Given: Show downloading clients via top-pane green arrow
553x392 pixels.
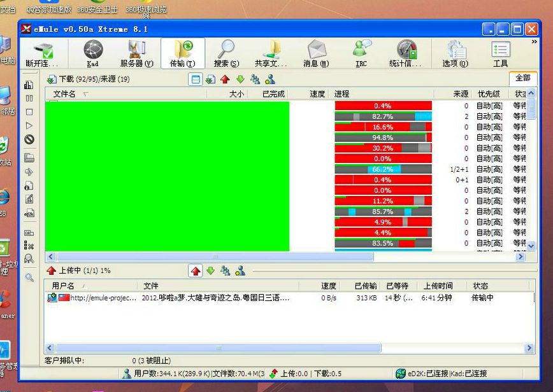Looking at the screenshot, I should pos(240,80).
